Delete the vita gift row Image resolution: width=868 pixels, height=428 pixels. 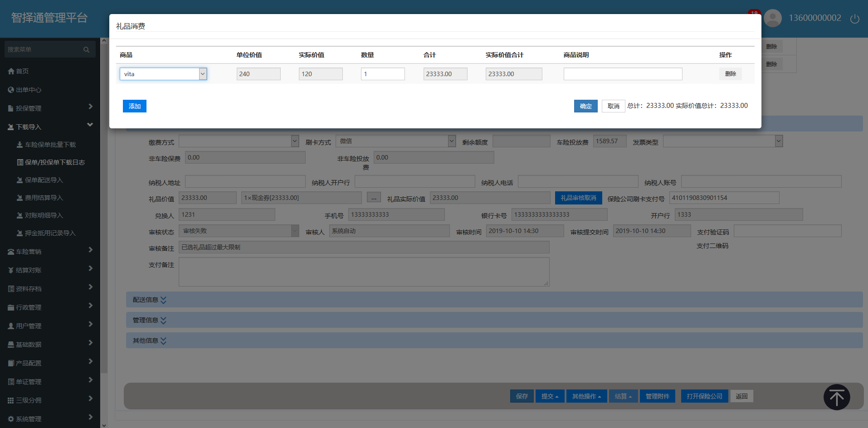tap(730, 74)
